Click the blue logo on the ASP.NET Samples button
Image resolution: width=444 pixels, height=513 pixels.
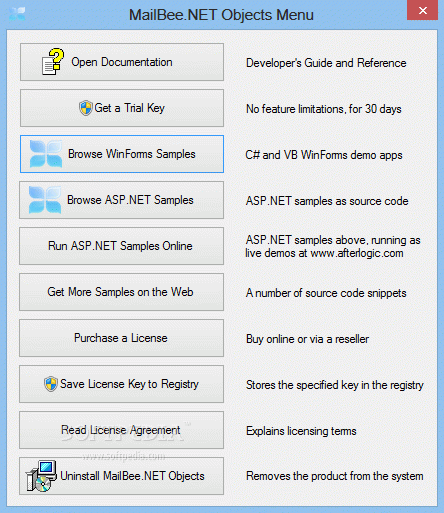click(45, 200)
